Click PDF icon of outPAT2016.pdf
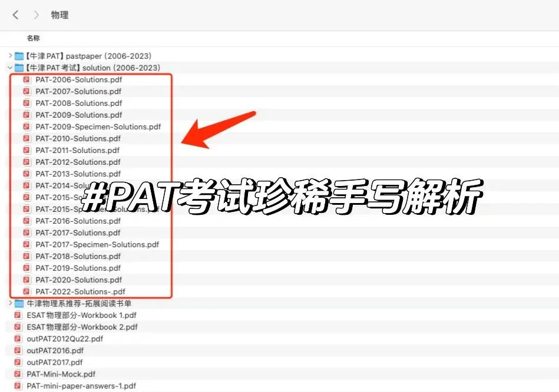The image size is (559, 392). point(18,350)
